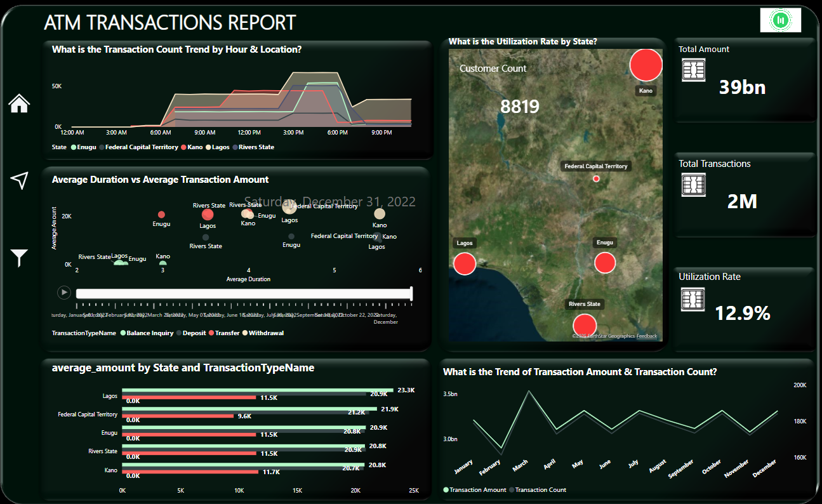
Task: Click December label on trend chart axis
Action: (x=764, y=468)
